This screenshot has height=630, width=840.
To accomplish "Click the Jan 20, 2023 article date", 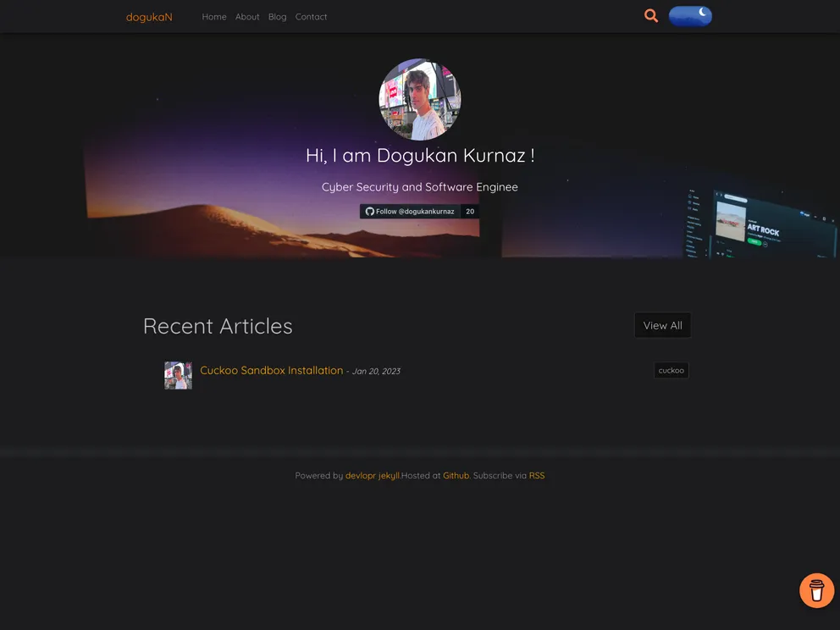I will click(x=376, y=372).
